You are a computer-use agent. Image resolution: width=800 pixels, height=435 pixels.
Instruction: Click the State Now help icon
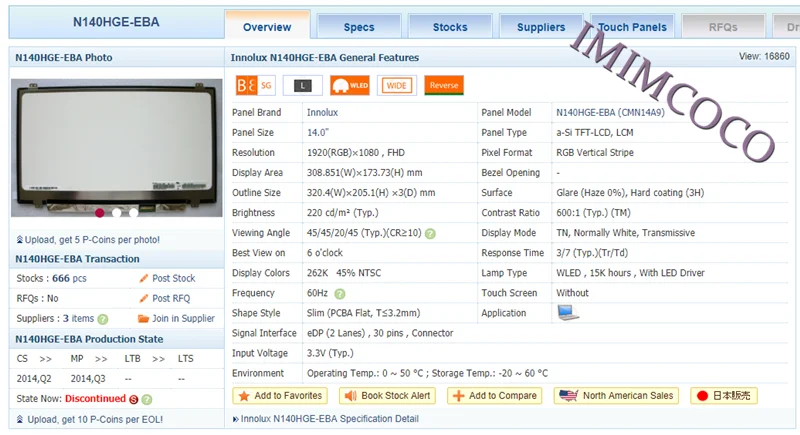coord(146,399)
